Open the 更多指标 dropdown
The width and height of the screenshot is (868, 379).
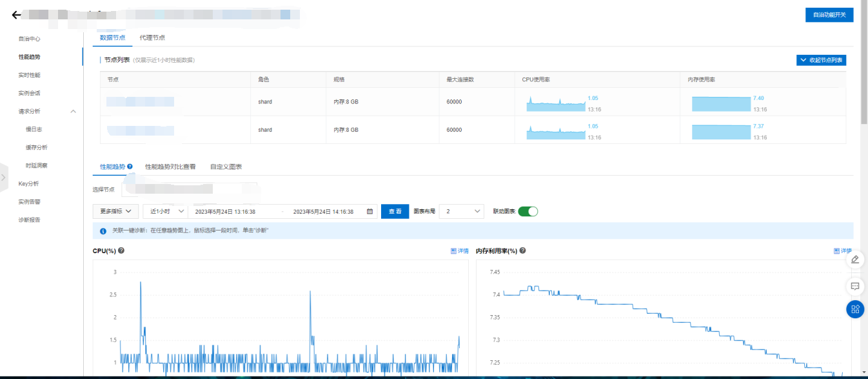pos(116,211)
